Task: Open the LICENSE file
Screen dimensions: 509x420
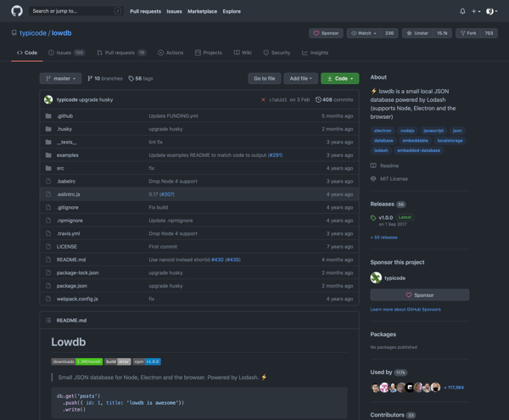Action: pos(67,247)
